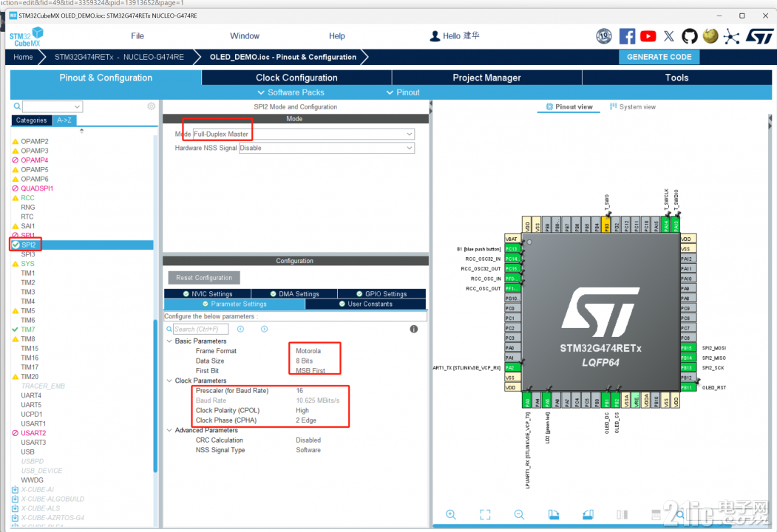Click the Clock Polarity value High
This screenshot has width=777, height=532.
coord(302,410)
